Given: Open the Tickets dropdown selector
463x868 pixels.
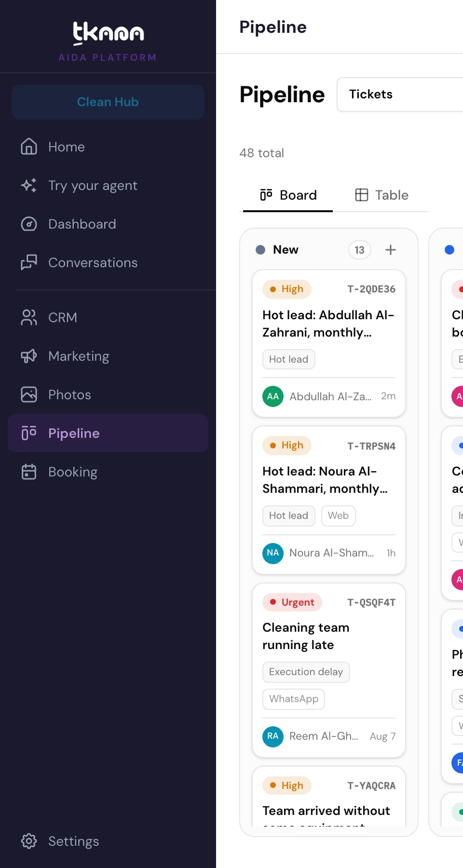Looking at the screenshot, I should (400, 95).
